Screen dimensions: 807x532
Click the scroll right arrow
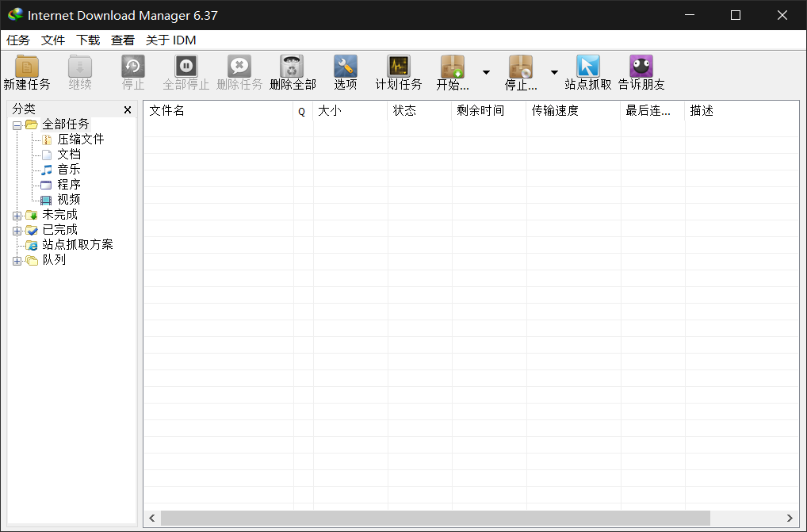(x=790, y=518)
